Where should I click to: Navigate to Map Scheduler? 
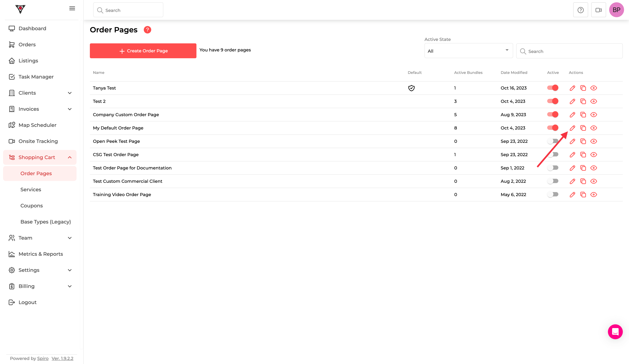(x=40, y=125)
